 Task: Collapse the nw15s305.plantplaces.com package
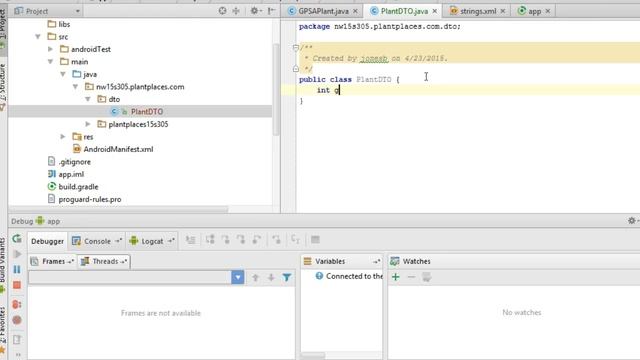click(76, 87)
